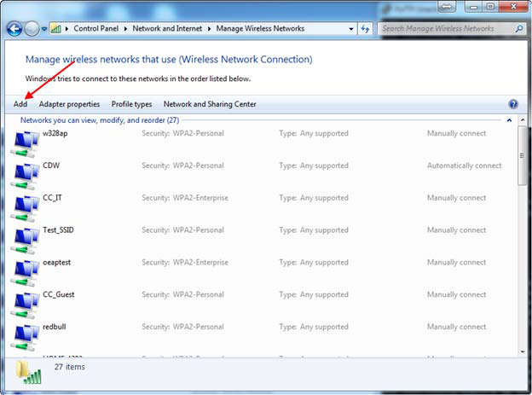The height and width of the screenshot is (395, 532).
Task: Click Test_SSID's Type Any supported text
Action: click(314, 230)
